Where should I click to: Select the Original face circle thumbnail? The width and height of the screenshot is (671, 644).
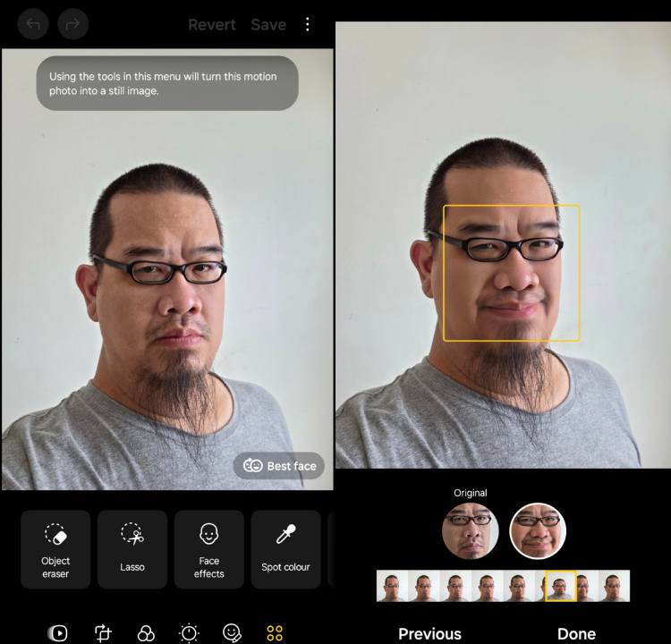pos(471,531)
